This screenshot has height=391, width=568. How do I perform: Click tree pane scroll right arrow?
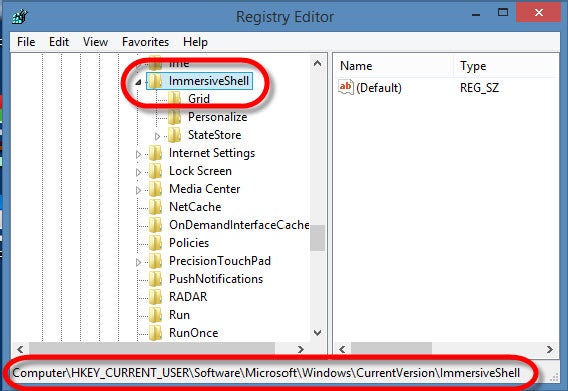point(300,349)
